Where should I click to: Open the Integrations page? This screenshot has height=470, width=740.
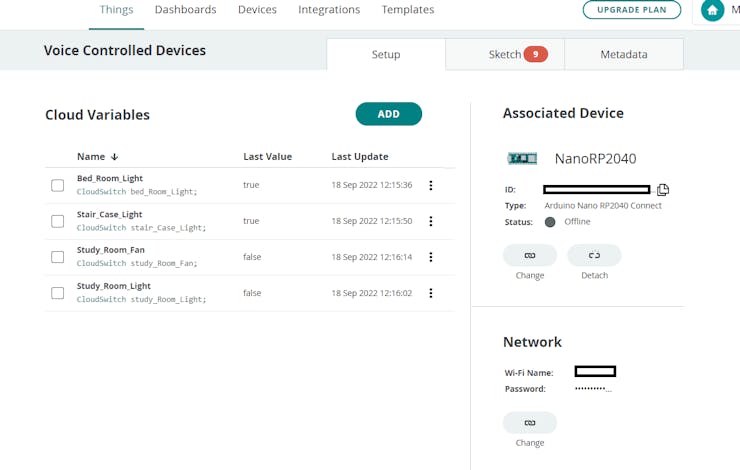coord(329,10)
